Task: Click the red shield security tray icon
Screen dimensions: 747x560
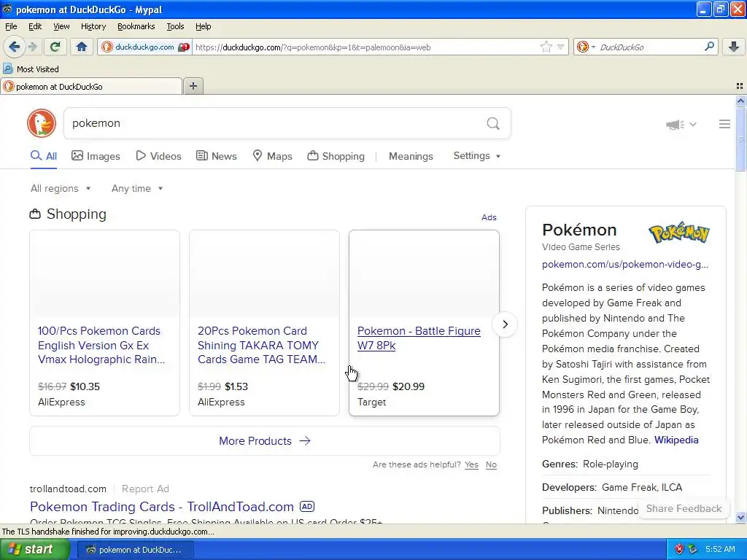Action: click(679, 549)
